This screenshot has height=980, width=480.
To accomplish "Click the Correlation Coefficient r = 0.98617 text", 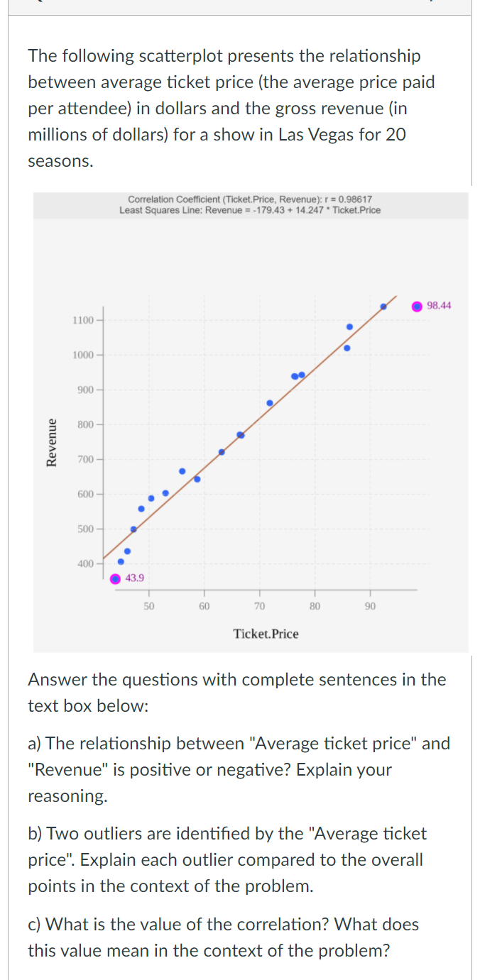I will 250,200.
